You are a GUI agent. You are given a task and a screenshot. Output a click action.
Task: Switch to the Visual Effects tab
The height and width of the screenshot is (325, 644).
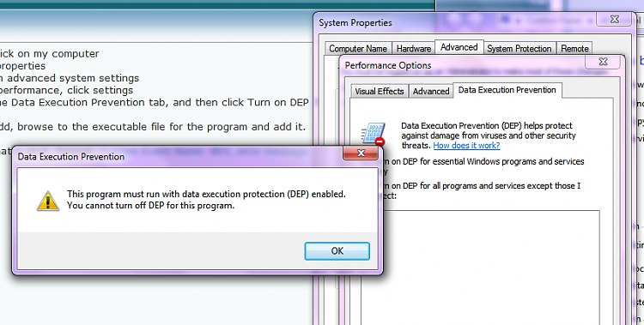click(379, 91)
